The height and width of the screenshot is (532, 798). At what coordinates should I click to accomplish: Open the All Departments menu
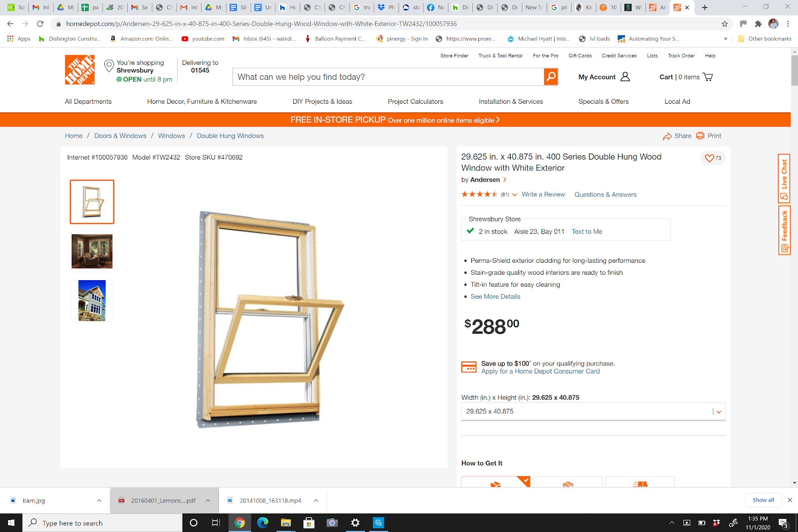pos(88,101)
